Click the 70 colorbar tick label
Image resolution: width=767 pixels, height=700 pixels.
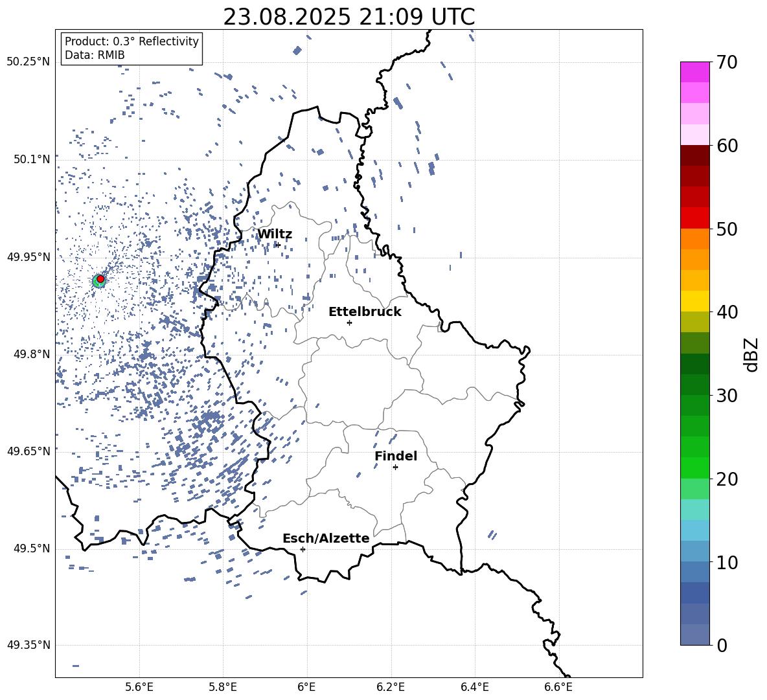[x=727, y=62]
